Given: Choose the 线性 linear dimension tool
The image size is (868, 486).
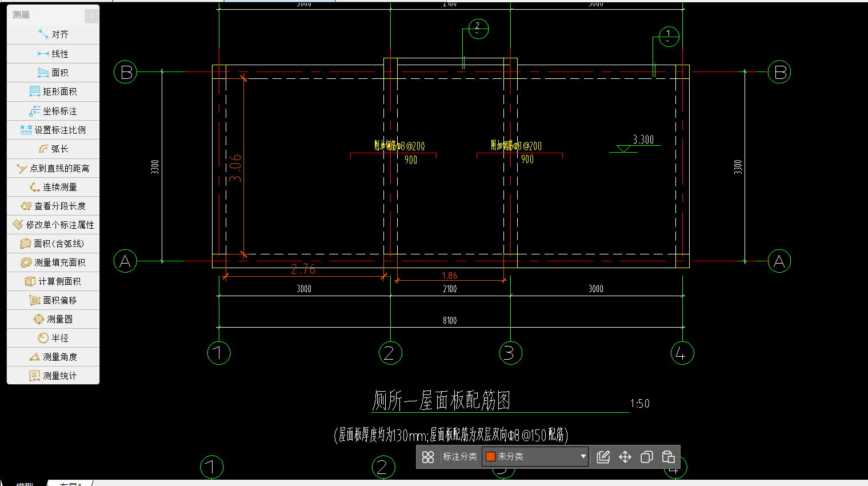Looking at the screenshot, I should click(x=53, y=54).
